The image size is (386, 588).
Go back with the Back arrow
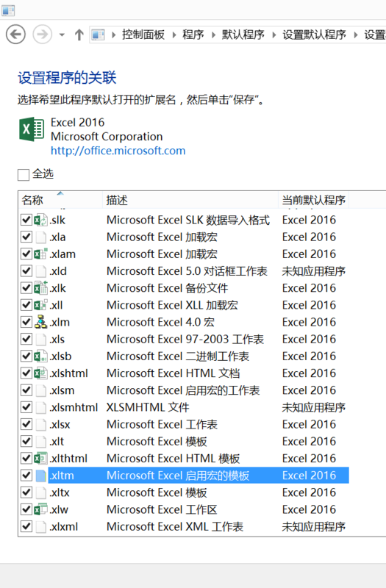point(15,35)
